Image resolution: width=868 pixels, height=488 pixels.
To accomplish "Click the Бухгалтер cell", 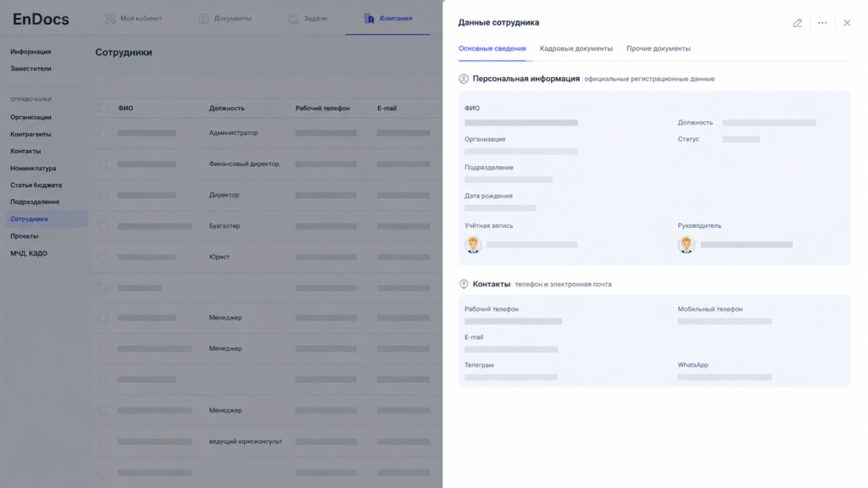I will click(x=224, y=225).
